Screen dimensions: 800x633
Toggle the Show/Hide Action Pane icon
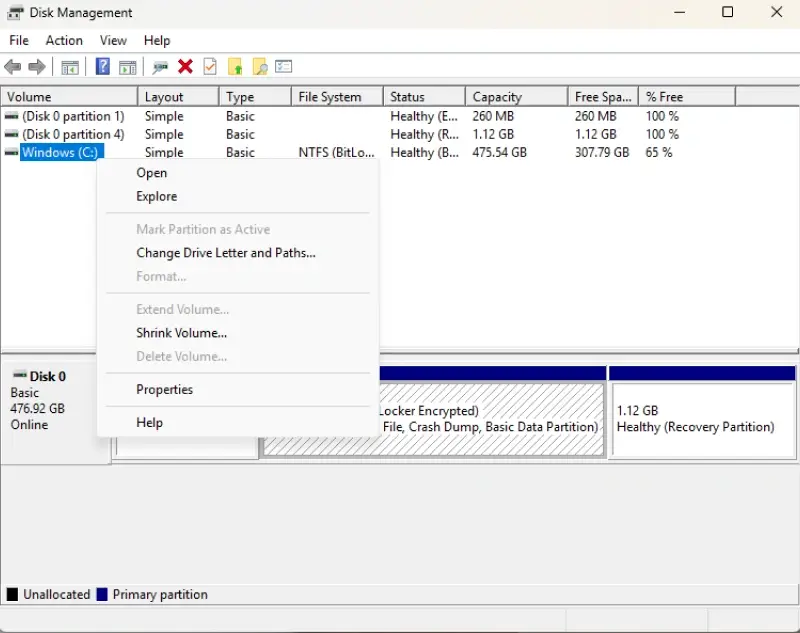coord(128,67)
